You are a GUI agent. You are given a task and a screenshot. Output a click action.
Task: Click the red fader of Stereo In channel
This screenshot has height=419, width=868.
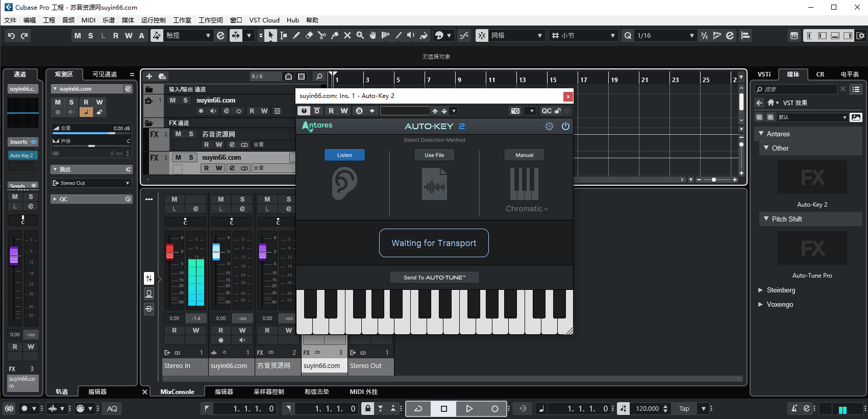(x=170, y=252)
